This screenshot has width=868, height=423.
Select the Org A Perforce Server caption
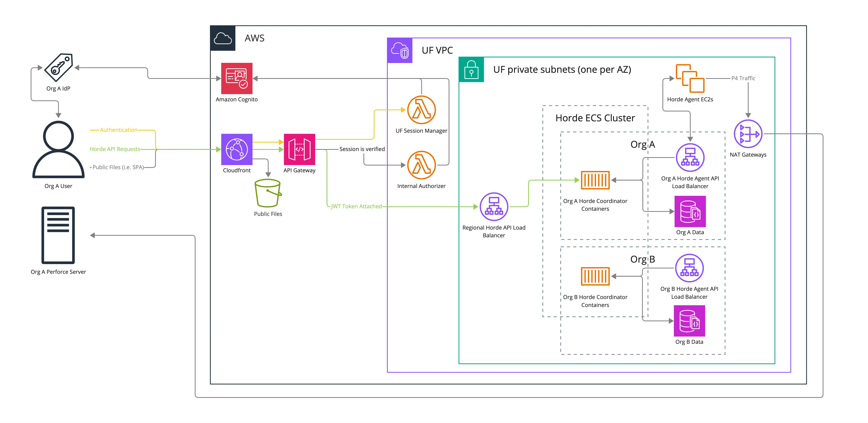point(58,272)
